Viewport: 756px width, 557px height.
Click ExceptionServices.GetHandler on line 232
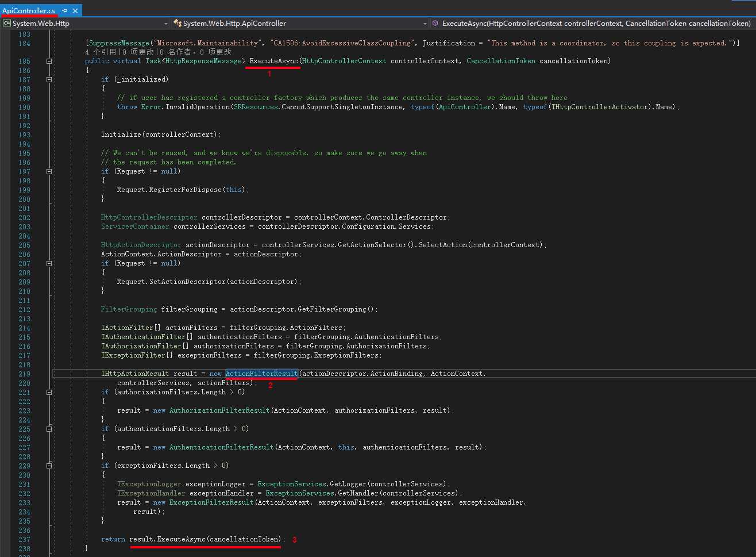coord(322,493)
